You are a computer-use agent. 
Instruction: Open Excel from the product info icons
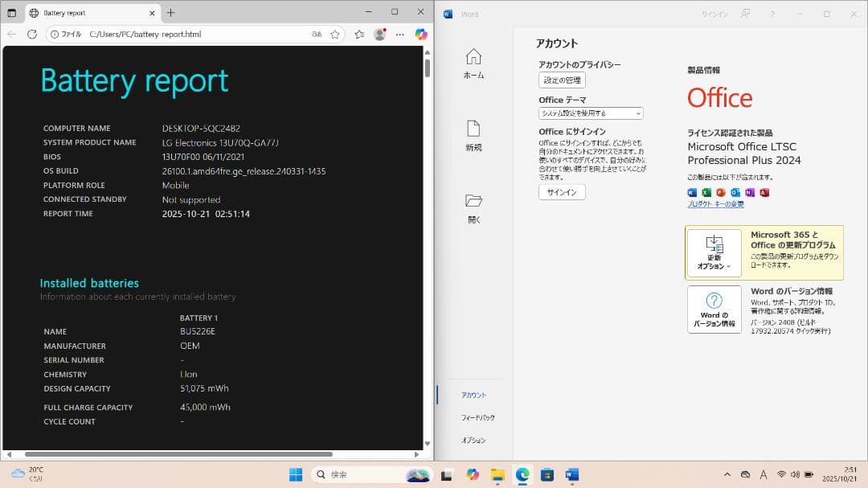[706, 192]
